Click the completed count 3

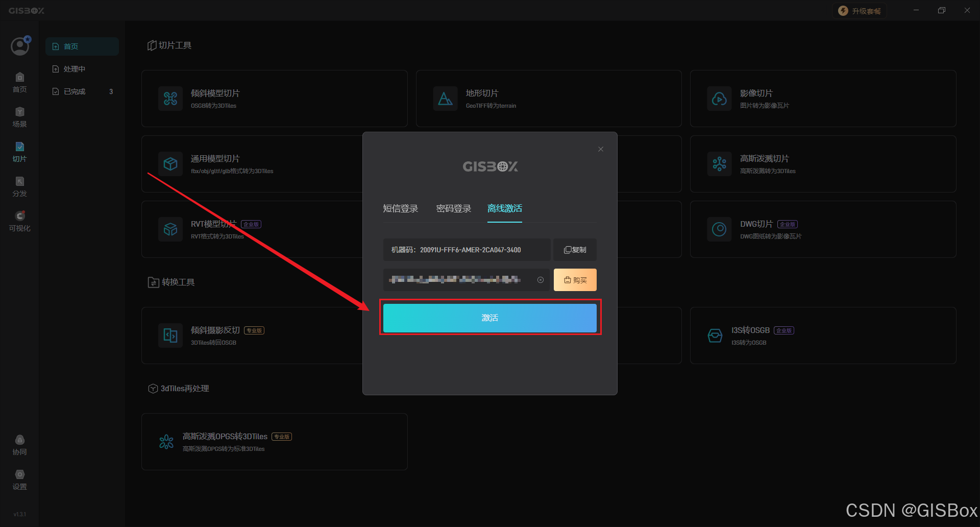pyautogui.click(x=111, y=91)
